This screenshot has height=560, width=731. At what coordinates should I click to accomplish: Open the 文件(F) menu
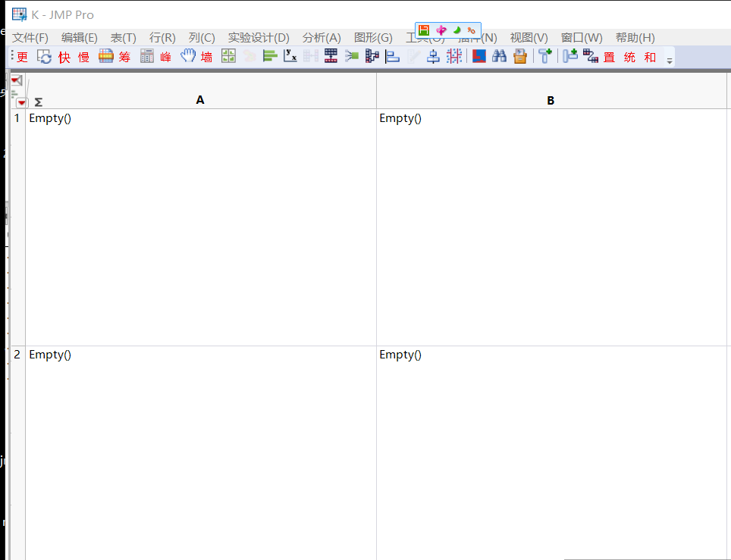pos(30,38)
